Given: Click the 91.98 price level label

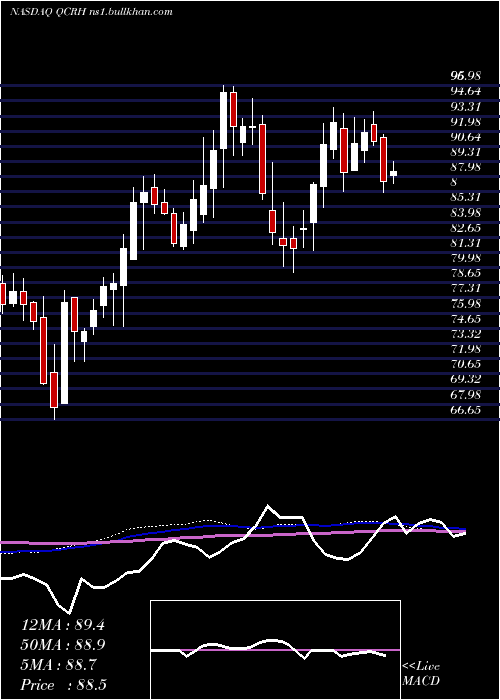Looking at the screenshot, I should [466, 122].
